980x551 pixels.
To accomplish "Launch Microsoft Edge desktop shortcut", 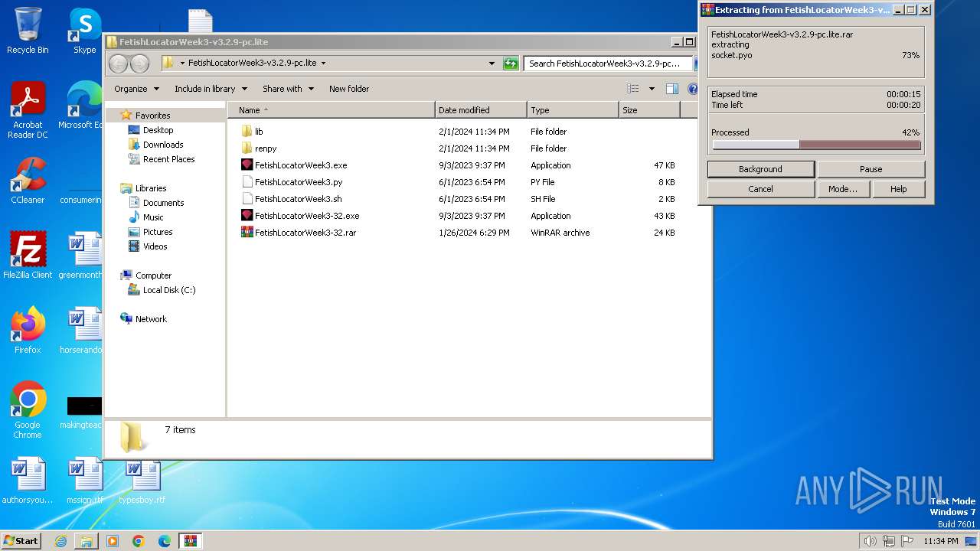I will pos(81,106).
